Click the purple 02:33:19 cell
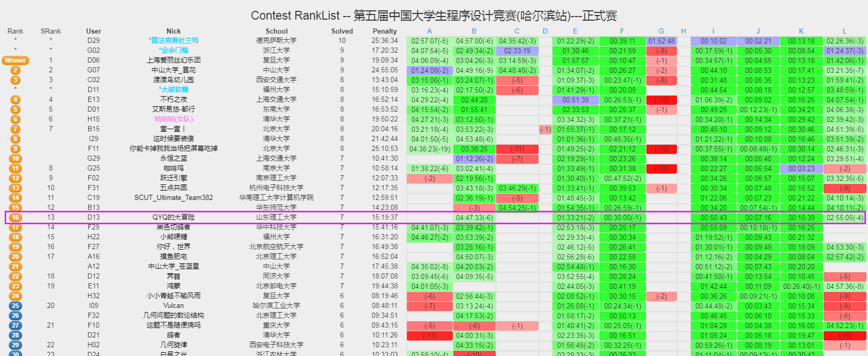Viewport: 868px width, 356px height. (517, 51)
